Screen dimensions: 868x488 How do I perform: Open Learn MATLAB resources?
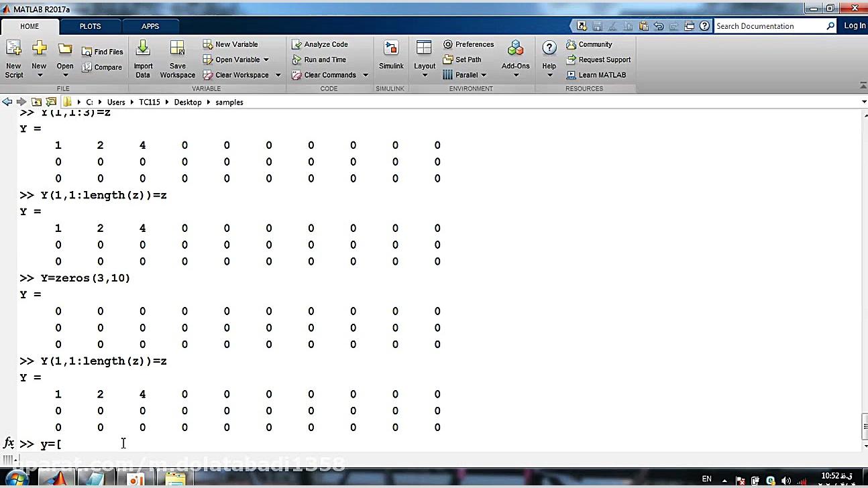point(596,75)
